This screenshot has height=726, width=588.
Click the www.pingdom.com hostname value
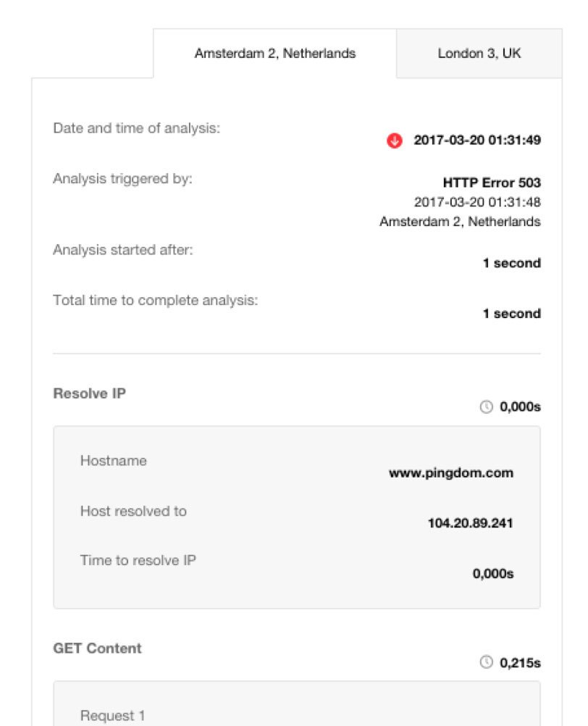450,473
